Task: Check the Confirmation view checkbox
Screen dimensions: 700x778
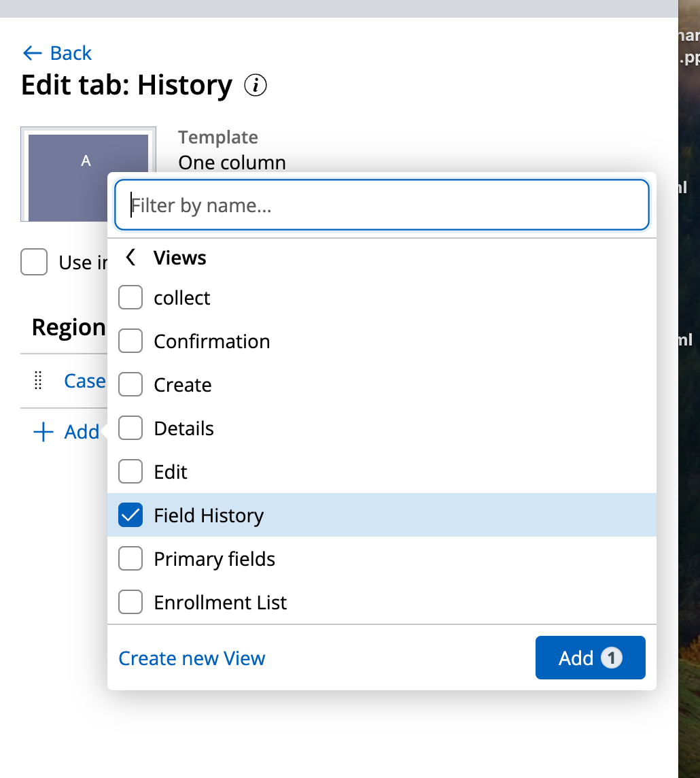Action: [x=130, y=341]
